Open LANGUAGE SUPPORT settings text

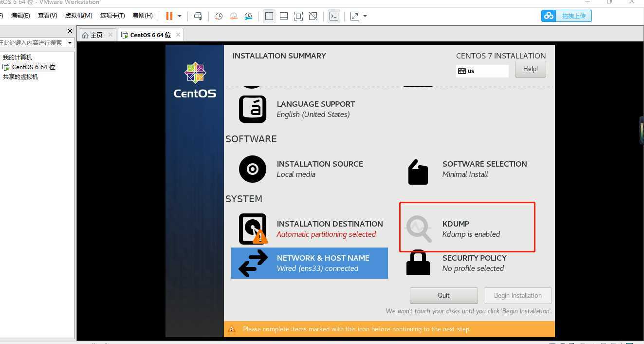click(316, 104)
